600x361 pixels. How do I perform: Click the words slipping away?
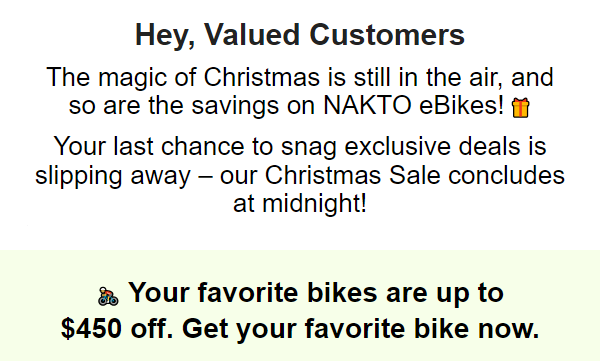(x=112, y=175)
